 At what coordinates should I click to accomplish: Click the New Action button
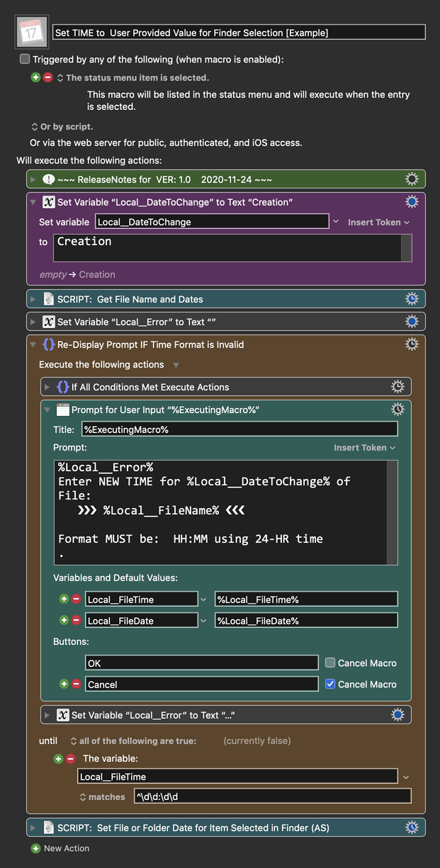(60, 848)
